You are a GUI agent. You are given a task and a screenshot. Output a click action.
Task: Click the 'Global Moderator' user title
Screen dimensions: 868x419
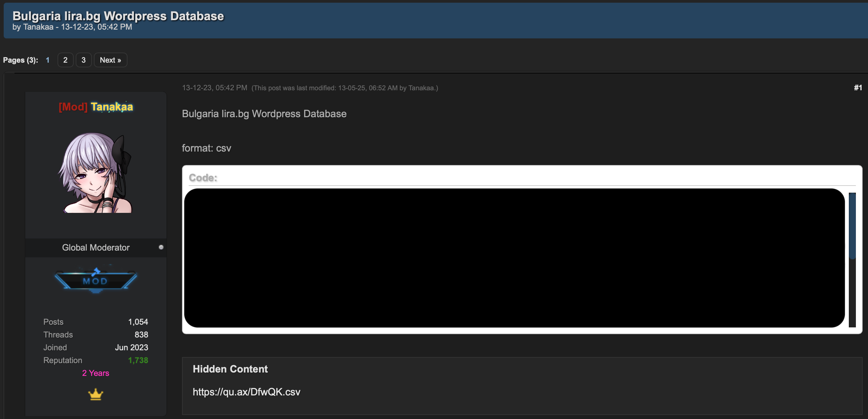tap(96, 248)
